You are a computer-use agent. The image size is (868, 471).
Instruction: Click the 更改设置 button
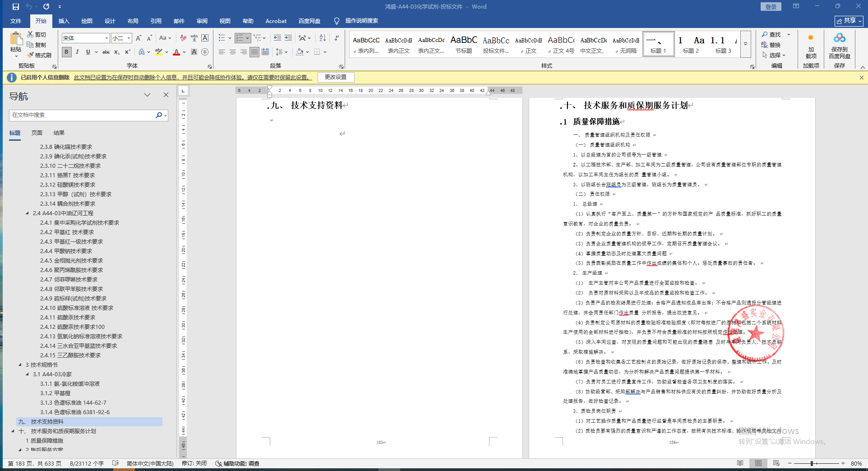click(336, 77)
